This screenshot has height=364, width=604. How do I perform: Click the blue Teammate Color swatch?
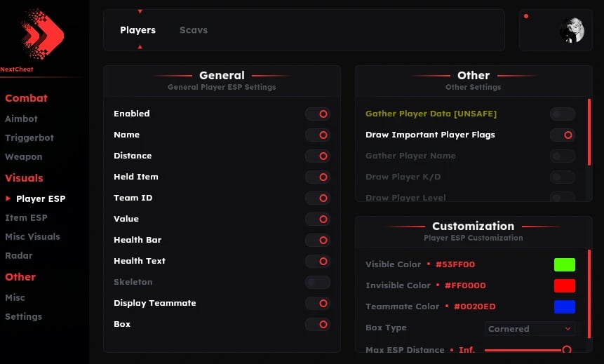click(x=564, y=306)
